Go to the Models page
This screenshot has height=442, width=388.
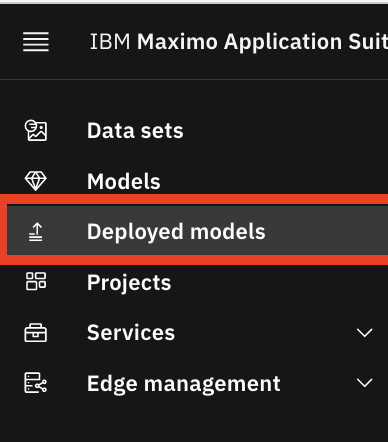124,181
